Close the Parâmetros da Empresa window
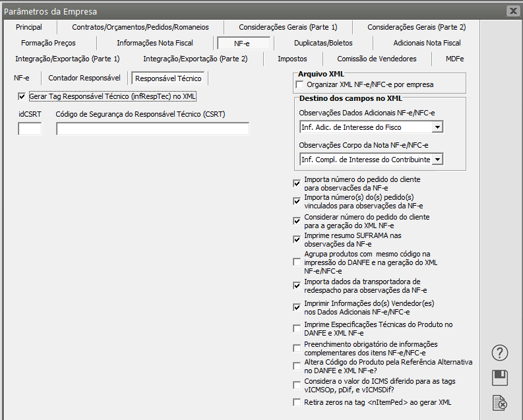Viewport: 523px width, 420px height. click(x=512, y=11)
